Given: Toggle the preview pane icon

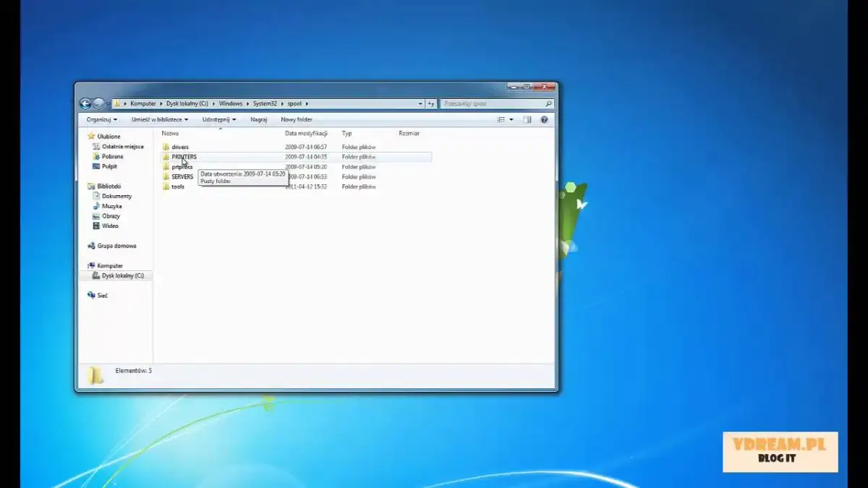Looking at the screenshot, I should point(527,120).
